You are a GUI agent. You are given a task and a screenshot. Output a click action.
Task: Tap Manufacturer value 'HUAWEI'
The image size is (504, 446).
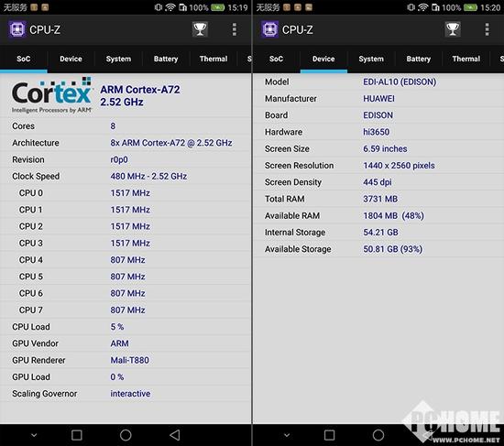pyautogui.click(x=378, y=99)
